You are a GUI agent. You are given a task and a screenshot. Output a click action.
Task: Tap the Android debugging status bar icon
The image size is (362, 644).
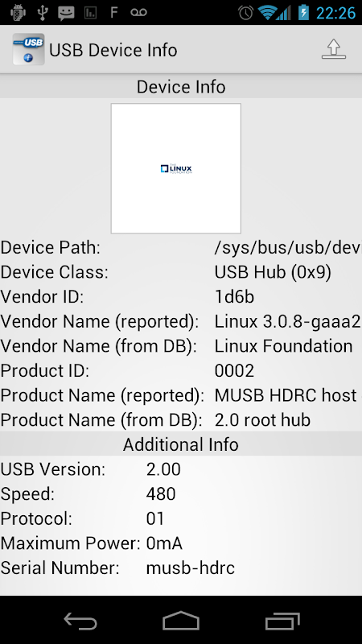(x=18, y=12)
